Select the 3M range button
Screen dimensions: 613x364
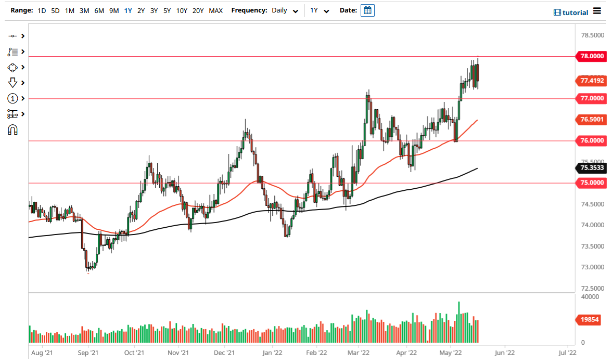click(84, 10)
